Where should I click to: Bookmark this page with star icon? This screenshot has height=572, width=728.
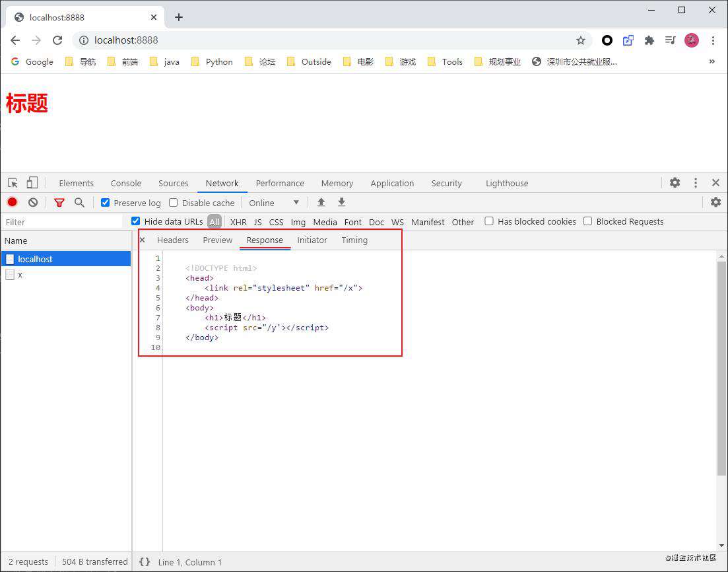pyautogui.click(x=581, y=40)
